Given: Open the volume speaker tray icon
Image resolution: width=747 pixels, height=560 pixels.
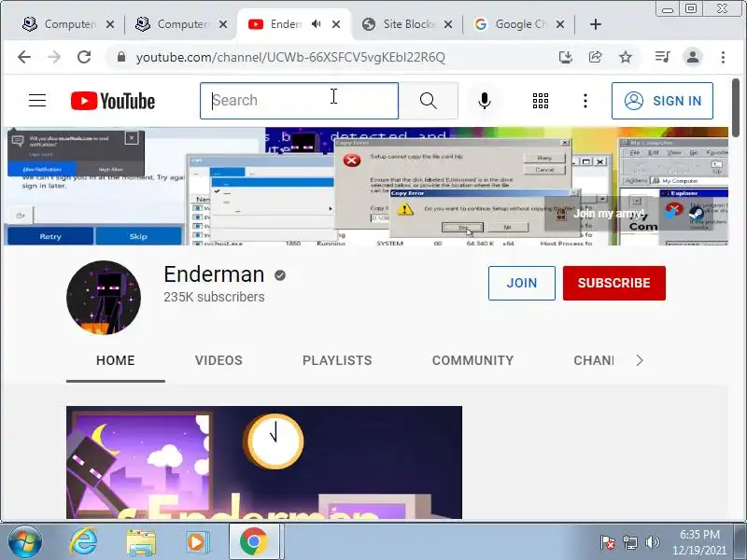Looking at the screenshot, I should click(652, 542).
